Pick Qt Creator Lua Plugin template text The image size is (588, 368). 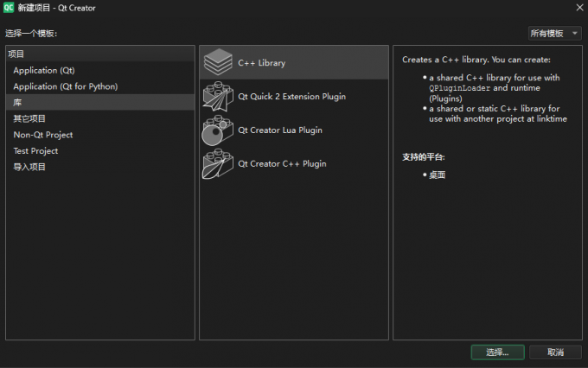click(x=280, y=130)
